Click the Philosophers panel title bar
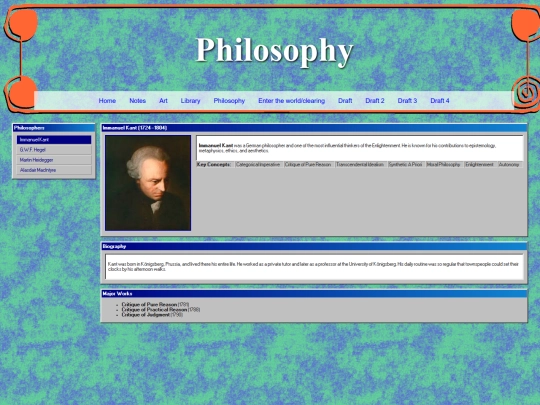Image resolution: width=540 pixels, height=405 pixels. point(54,128)
